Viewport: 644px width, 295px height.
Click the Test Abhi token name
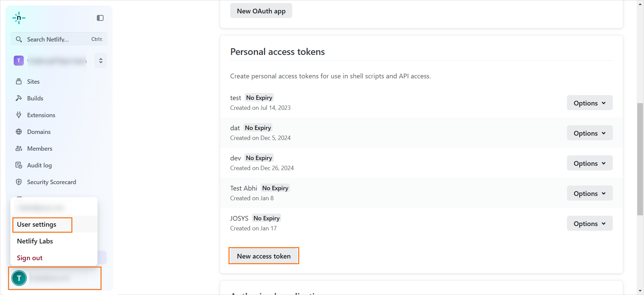coord(244,188)
